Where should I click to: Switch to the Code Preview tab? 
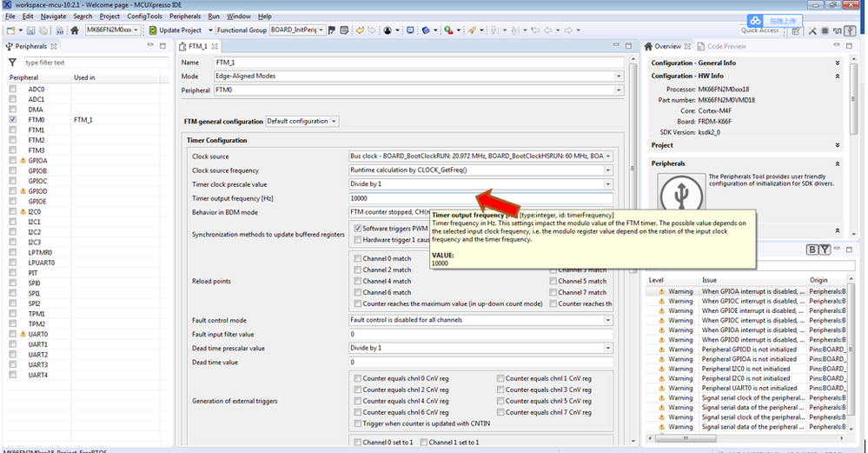(x=721, y=47)
